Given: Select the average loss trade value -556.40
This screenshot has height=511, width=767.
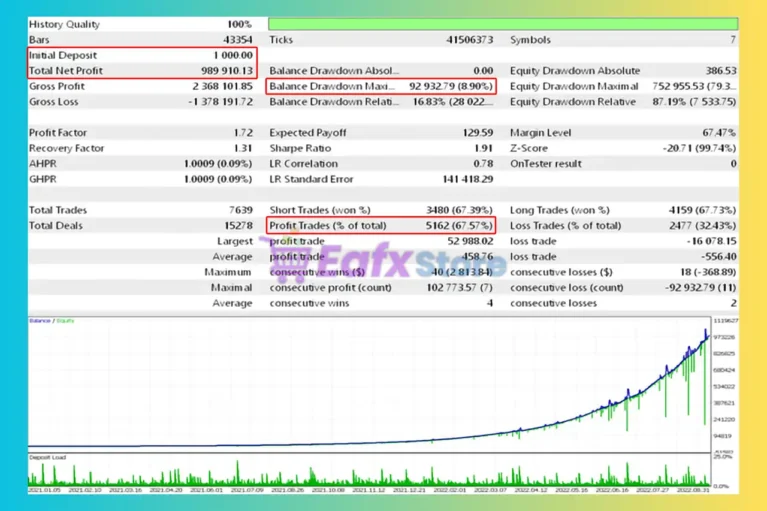Looking at the screenshot, I should click(x=719, y=256).
